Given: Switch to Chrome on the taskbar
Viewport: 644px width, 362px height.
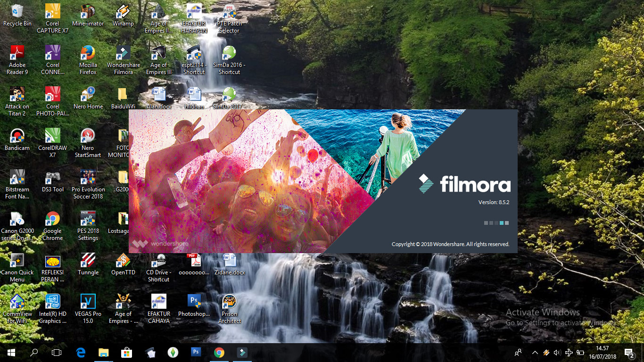Looking at the screenshot, I should coord(219,353).
